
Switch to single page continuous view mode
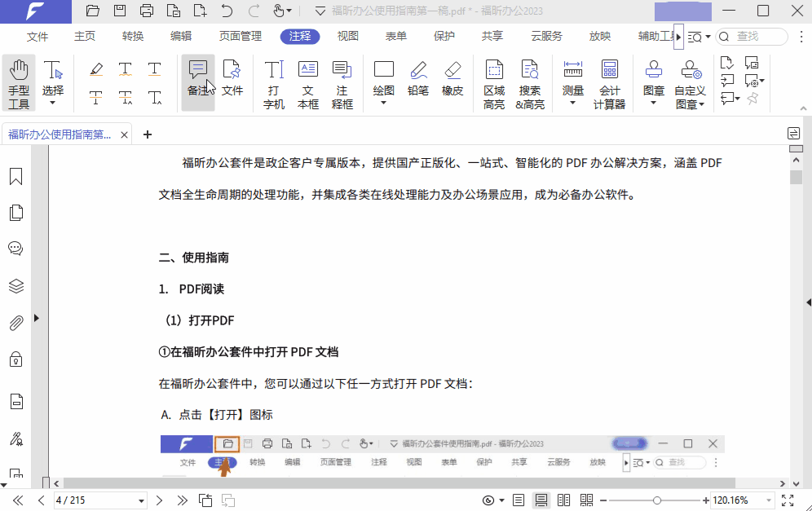click(541, 500)
